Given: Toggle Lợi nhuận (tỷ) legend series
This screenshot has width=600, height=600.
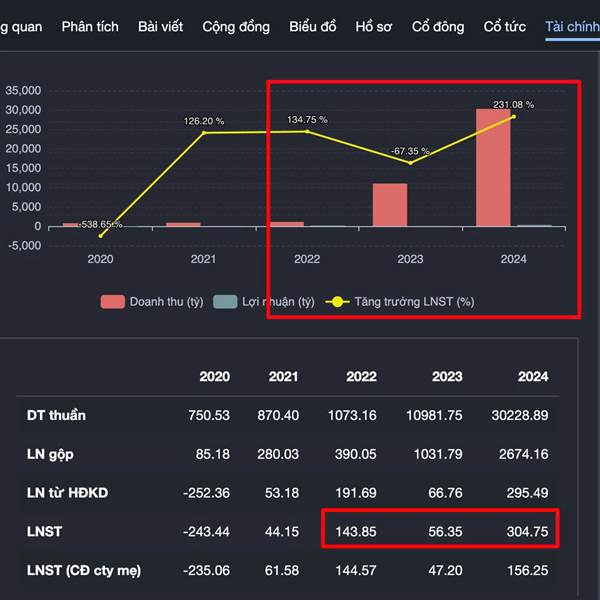Looking at the screenshot, I should tap(264, 302).
